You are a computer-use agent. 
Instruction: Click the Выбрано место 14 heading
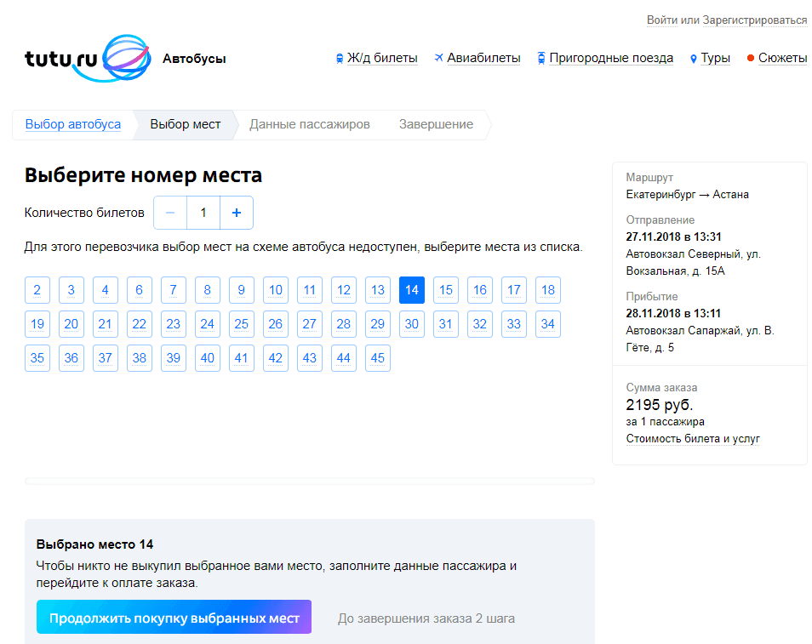pos(94,544)
